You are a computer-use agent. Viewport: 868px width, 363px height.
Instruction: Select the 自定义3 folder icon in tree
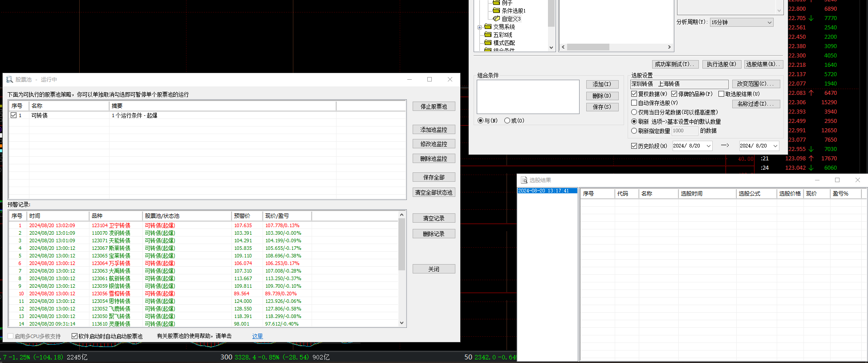(x=496, y=19)
